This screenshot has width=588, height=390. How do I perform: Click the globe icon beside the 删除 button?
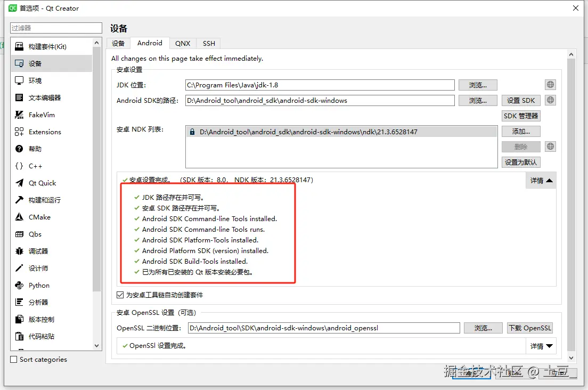click(550, 146)
